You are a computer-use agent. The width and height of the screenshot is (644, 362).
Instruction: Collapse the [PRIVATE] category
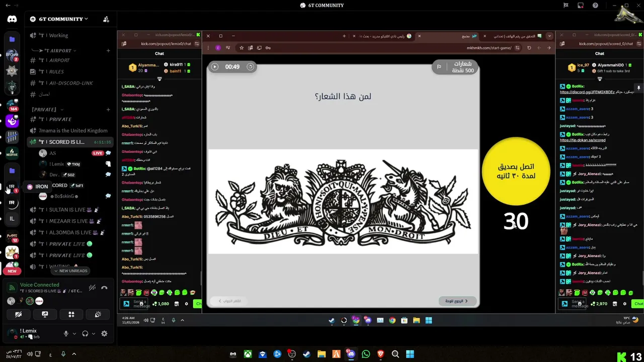pos(47,109)
